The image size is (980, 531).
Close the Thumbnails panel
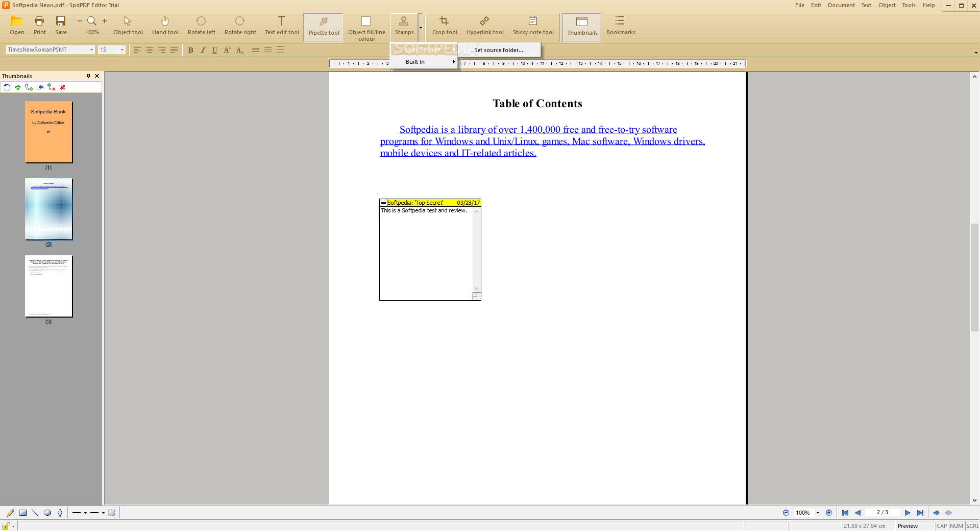point(97,76)
